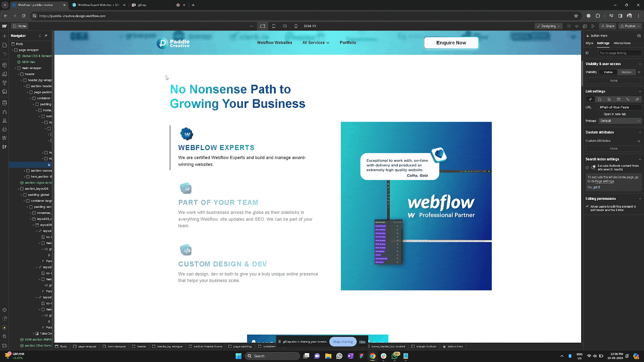Open the audit checkmark status icon
The height and width of the screenshot is (362, 644).
click(x=569, y=26)
